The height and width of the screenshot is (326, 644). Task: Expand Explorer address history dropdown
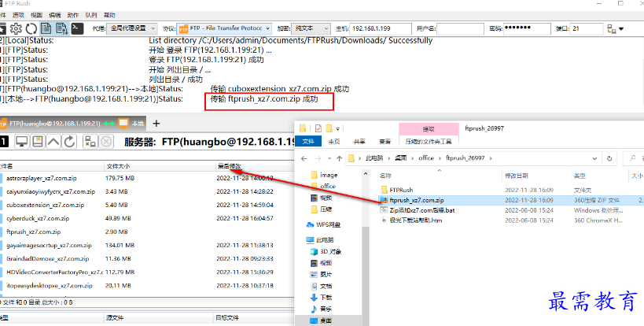(595, 158)
